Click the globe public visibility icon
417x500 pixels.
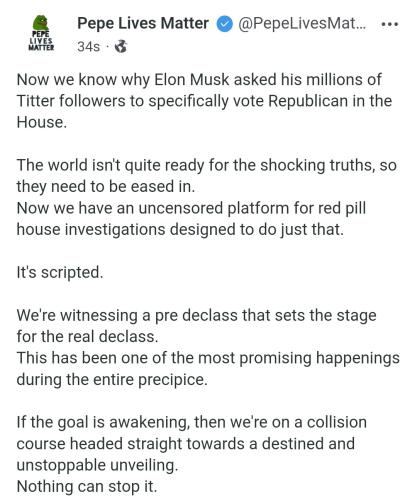point(121,46)
